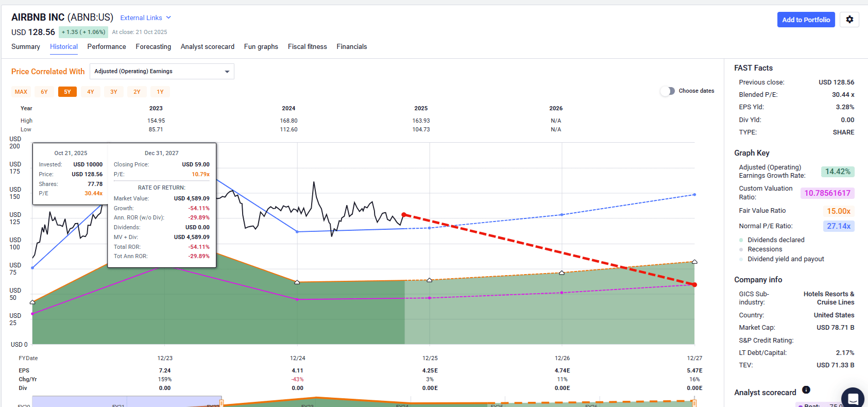This screenshot has width=868, height=407.
Task: Click the TEV value USD 71.33 B
Action: coord(835,365)
